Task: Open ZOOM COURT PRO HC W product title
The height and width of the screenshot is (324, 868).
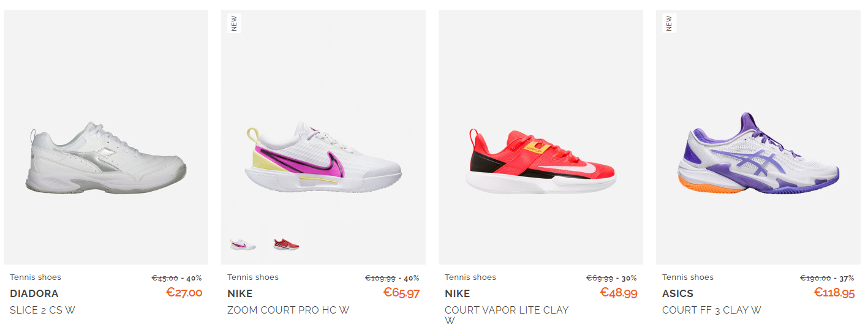Action: (x=289, y=310)
